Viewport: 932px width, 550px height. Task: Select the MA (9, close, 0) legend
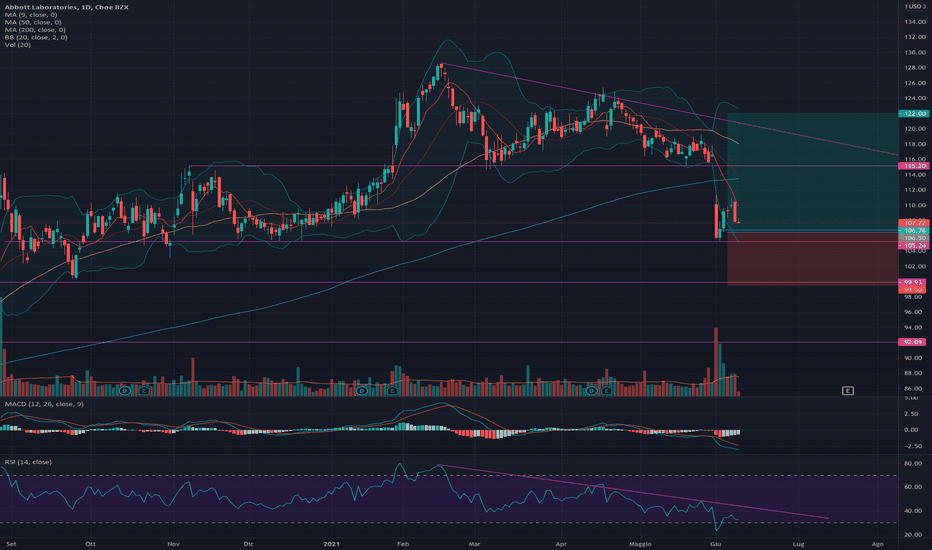(31, 15)
